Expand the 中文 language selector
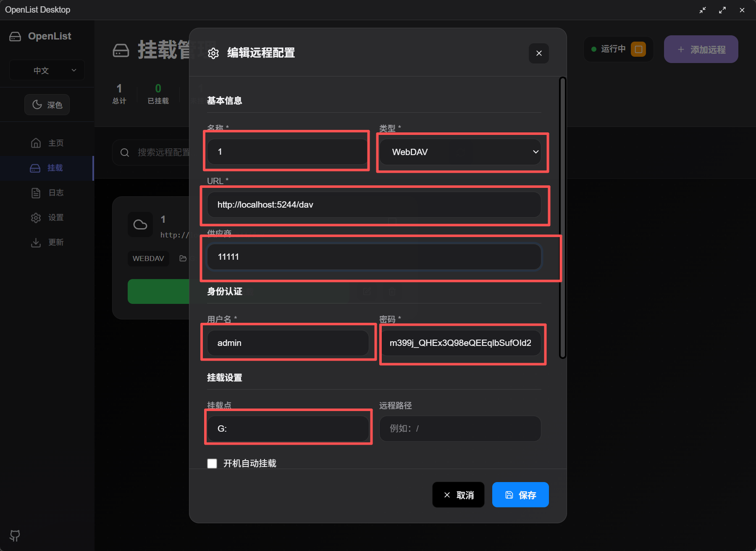 coord(47,70)
